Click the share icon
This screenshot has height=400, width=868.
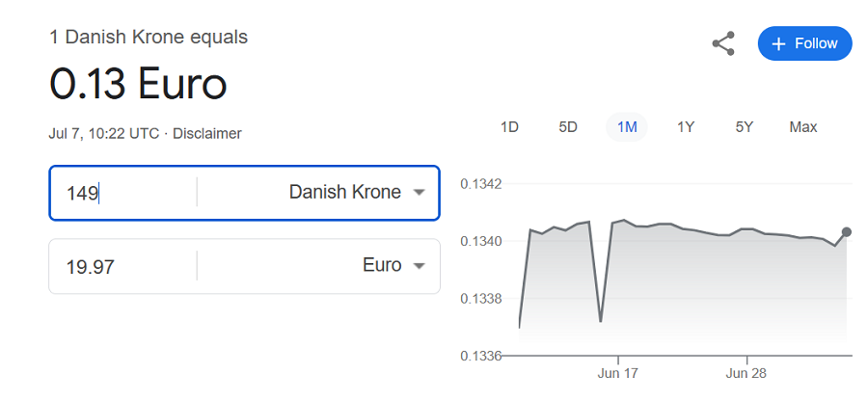tap(723, 43)
